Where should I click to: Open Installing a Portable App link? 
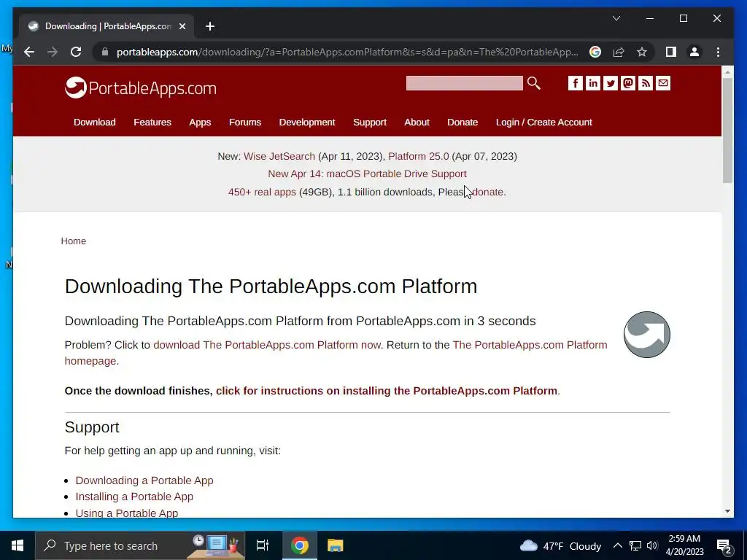tap(134, 497)
